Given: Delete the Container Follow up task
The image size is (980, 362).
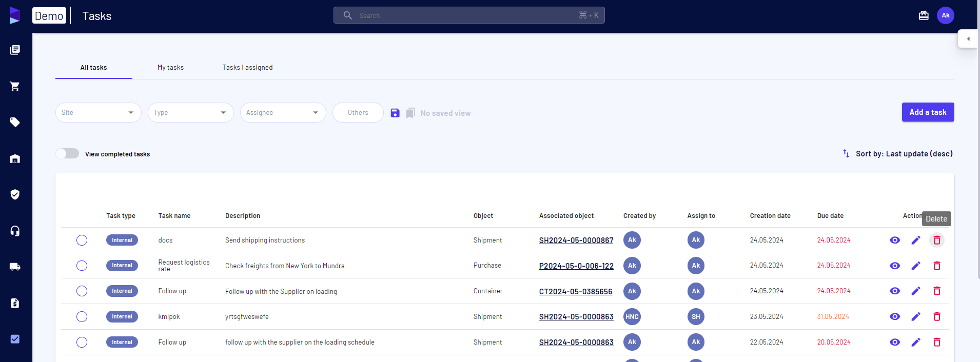Looking at the screenshot, I should (x=937, y=291).
